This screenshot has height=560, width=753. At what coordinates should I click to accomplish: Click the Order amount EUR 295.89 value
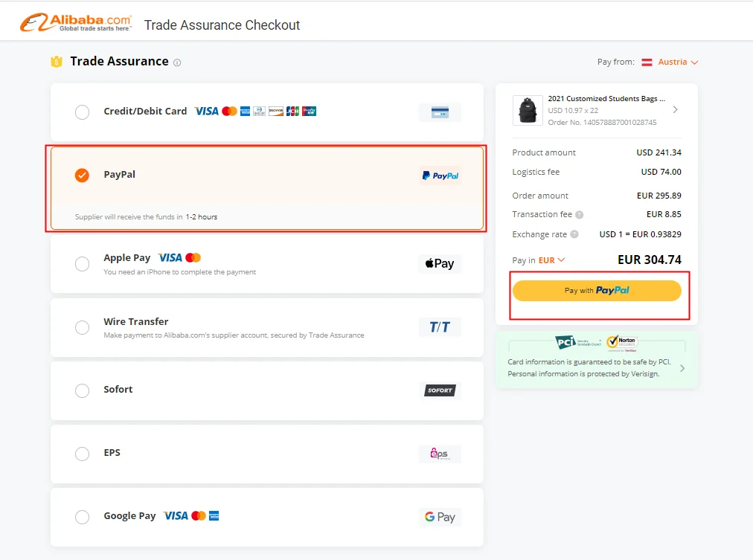click(659, 196)
